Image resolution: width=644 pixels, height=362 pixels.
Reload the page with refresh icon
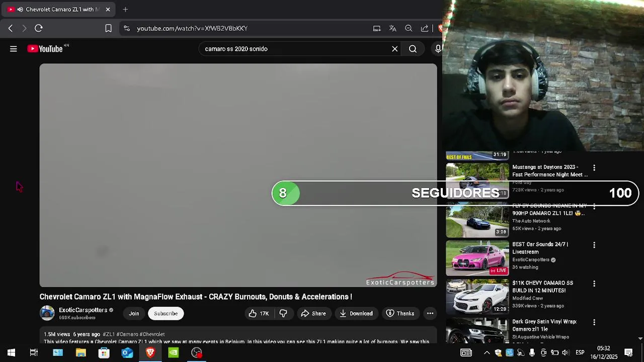click(x=39, y=28)
